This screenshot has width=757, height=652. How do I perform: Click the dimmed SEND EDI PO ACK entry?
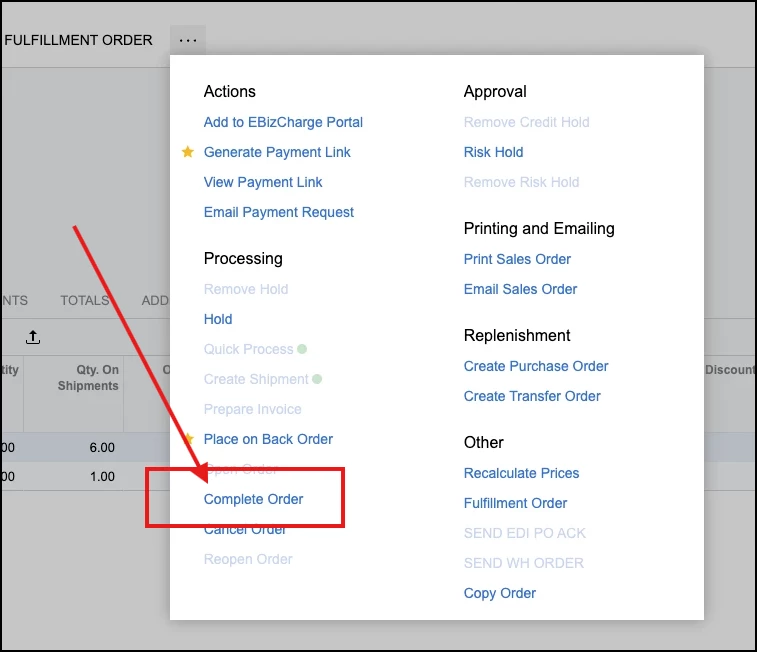pos(524,533)
